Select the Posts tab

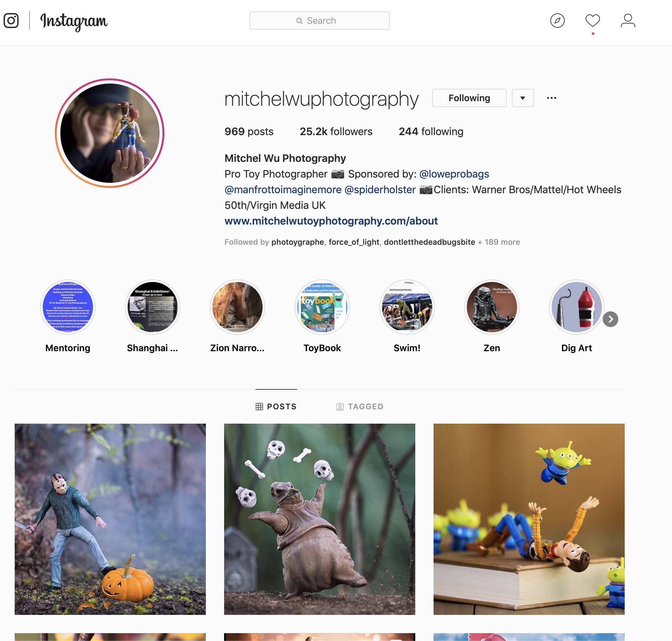pos(276,406)
